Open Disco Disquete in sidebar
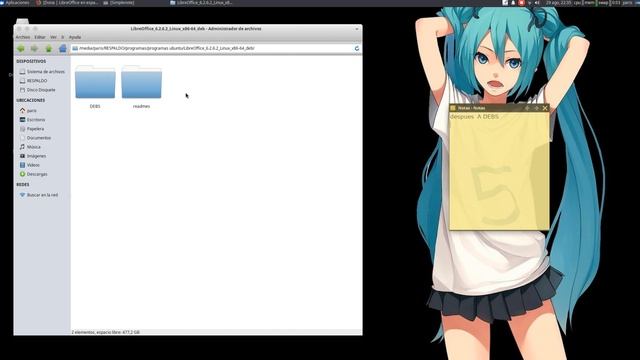This screenshot has height=360, width=640. tap(38, 90)
